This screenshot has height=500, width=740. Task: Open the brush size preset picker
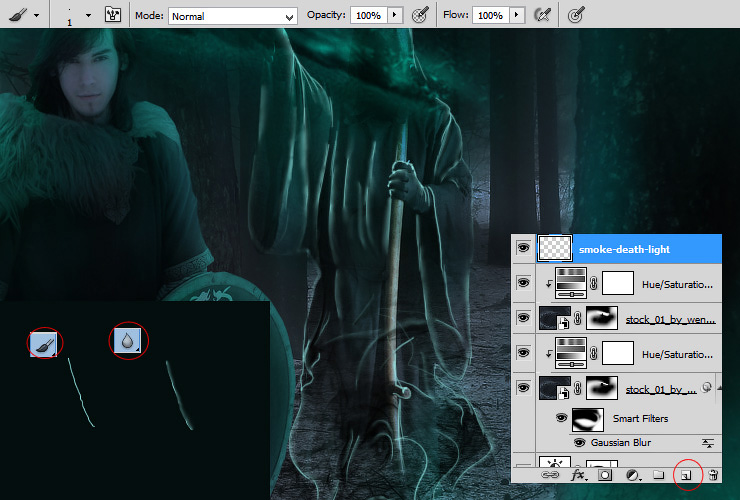click(x=88, y=16)
